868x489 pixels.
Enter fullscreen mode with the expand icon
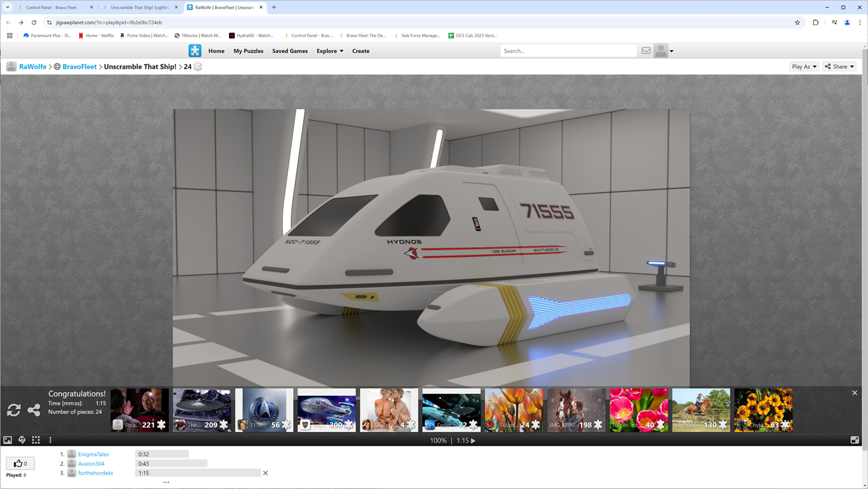tap(854, 440)
